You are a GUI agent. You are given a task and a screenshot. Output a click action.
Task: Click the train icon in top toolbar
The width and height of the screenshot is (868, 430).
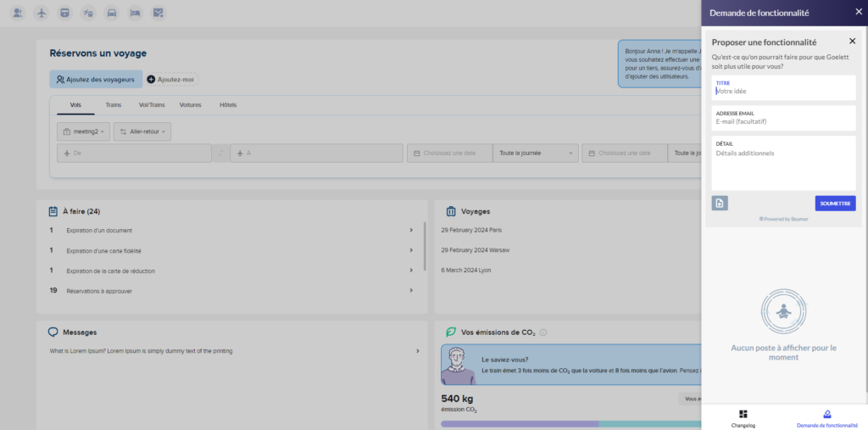[x=65, y=13]
